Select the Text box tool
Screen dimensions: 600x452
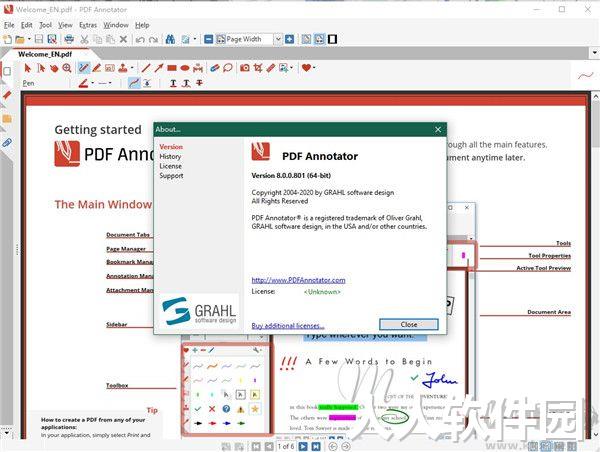[110, 68]
